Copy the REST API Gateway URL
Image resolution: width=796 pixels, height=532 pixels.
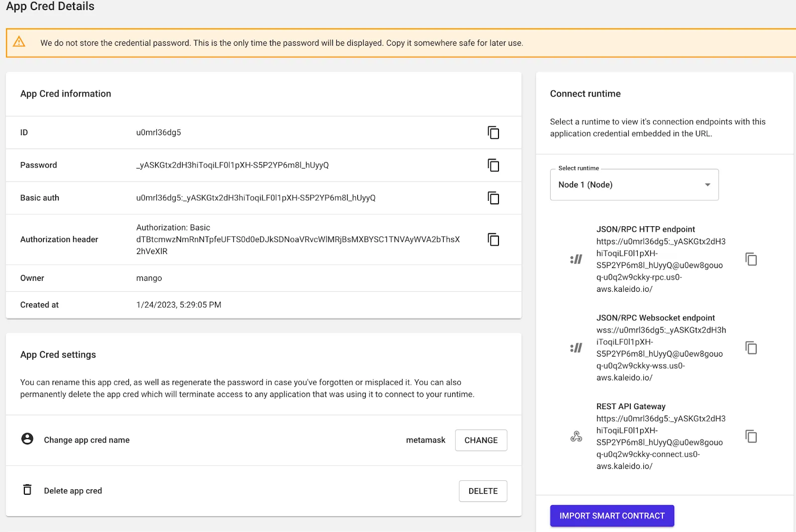[750, 436]
